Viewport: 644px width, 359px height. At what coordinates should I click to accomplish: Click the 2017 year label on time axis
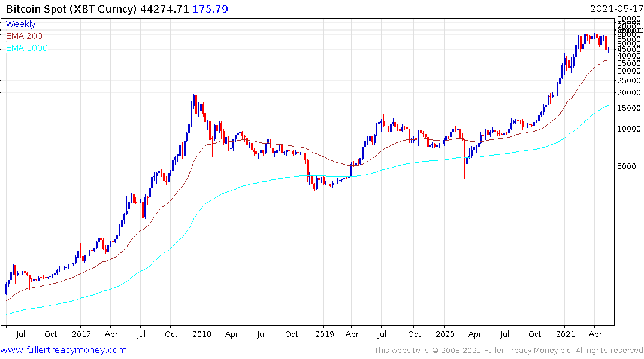pos(81,334)
